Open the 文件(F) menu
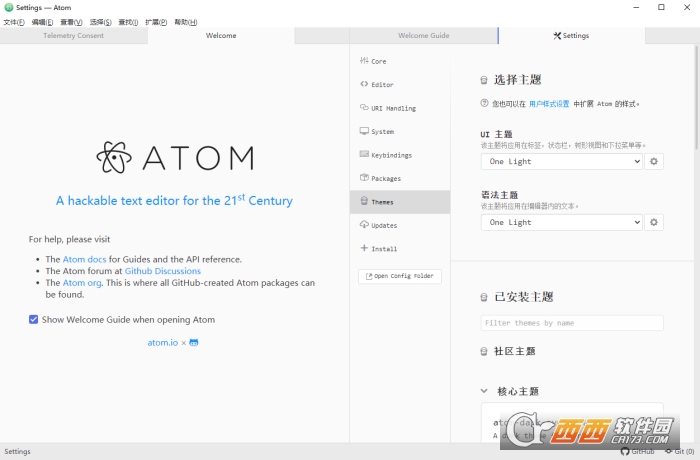 (14, 22)
